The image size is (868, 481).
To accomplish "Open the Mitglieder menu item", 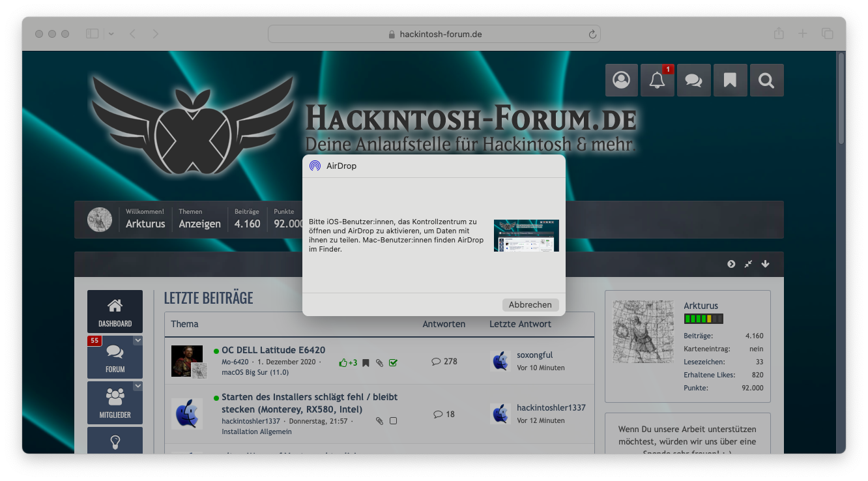I will coord(115,403).
